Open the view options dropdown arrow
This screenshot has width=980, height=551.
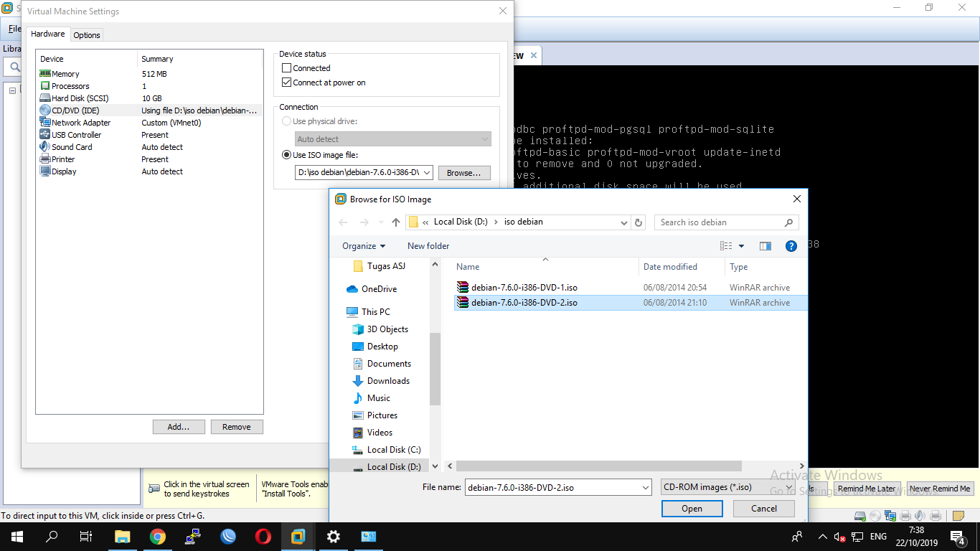tap(741, 246)
